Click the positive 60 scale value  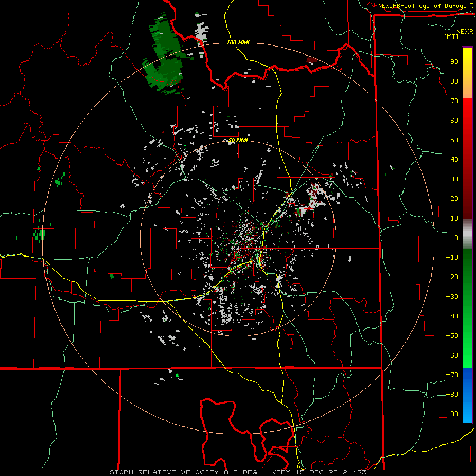454,121
